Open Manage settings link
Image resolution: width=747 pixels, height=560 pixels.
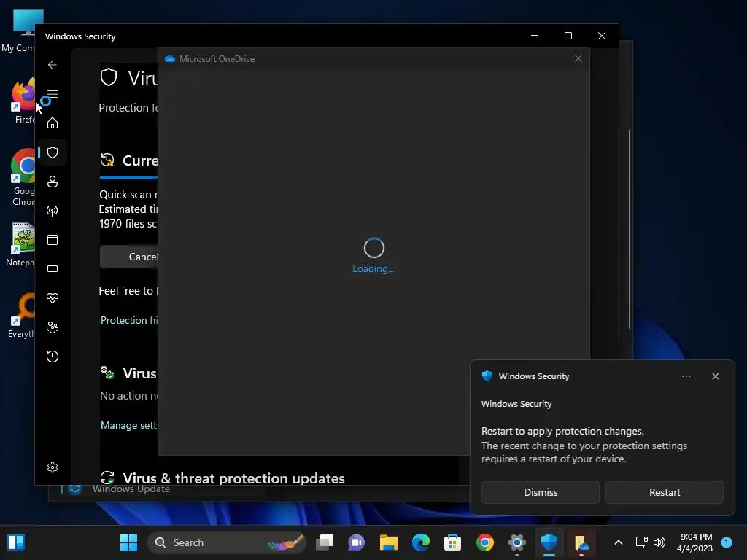[x=129, y=425]
